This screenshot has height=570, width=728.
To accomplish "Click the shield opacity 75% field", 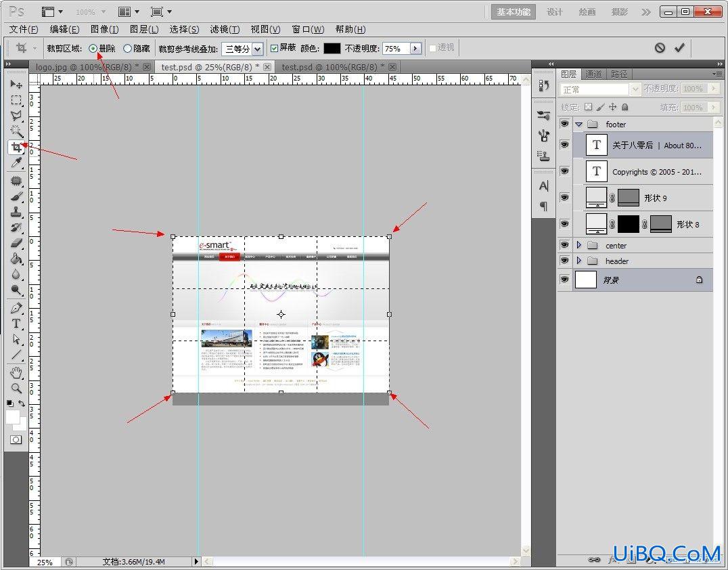I will pyautogui.click(x=396, y=48).
